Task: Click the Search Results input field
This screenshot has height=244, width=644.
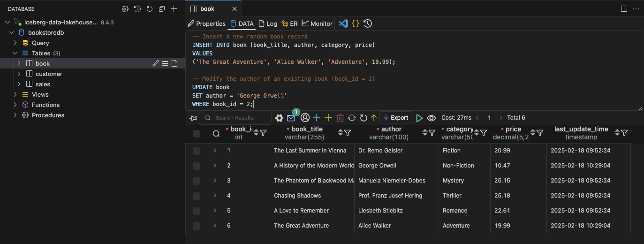Action: tap(239, 118)
